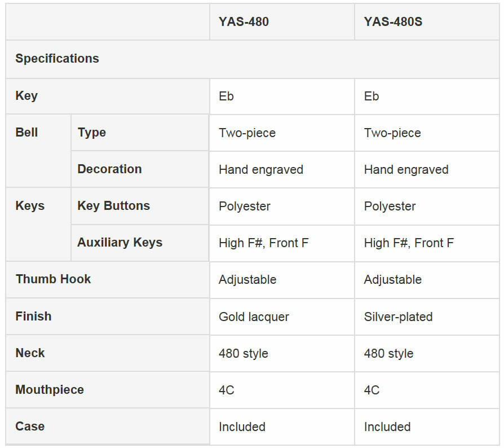Select the Specifications section heading

[x=57, y=59]
